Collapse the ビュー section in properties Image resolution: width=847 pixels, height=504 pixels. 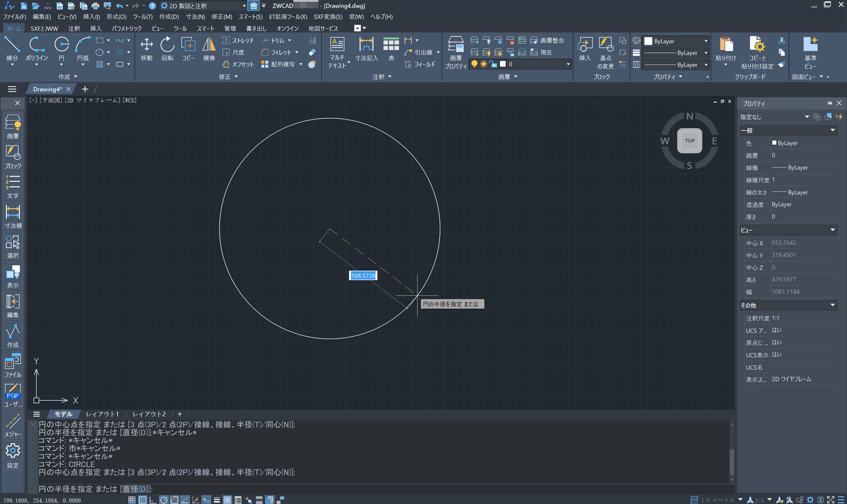click(832, 230)
